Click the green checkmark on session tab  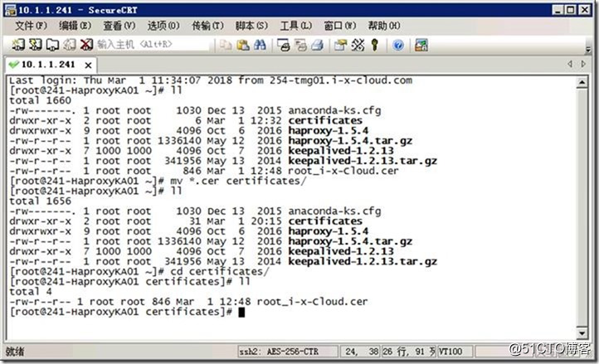[14, 65]
